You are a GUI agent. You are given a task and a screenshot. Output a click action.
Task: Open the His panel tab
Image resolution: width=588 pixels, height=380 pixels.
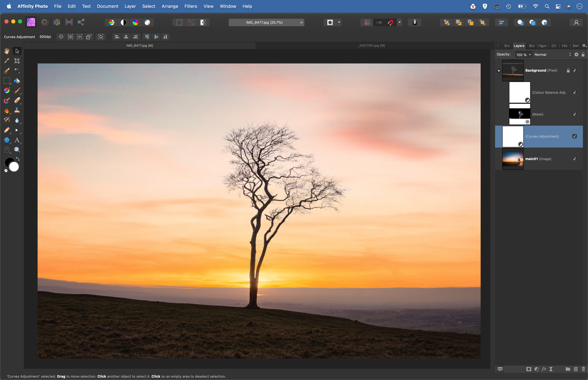pos(565,46)
